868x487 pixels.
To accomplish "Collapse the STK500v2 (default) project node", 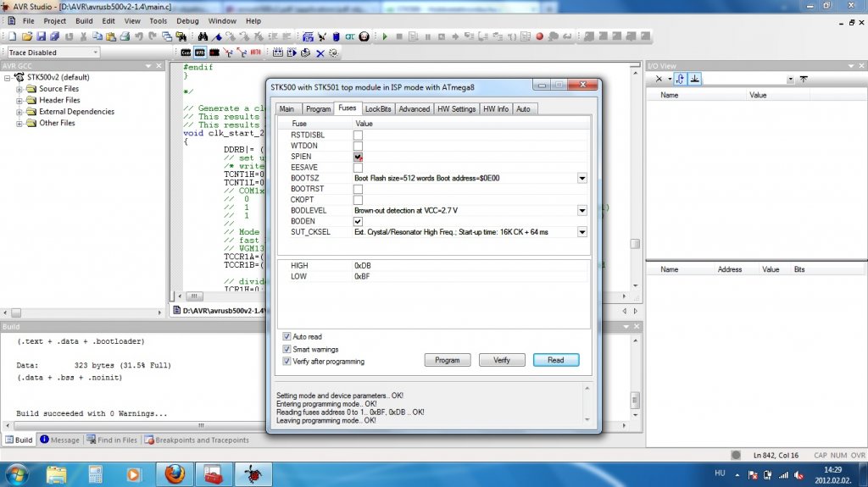I will [7, 78].
